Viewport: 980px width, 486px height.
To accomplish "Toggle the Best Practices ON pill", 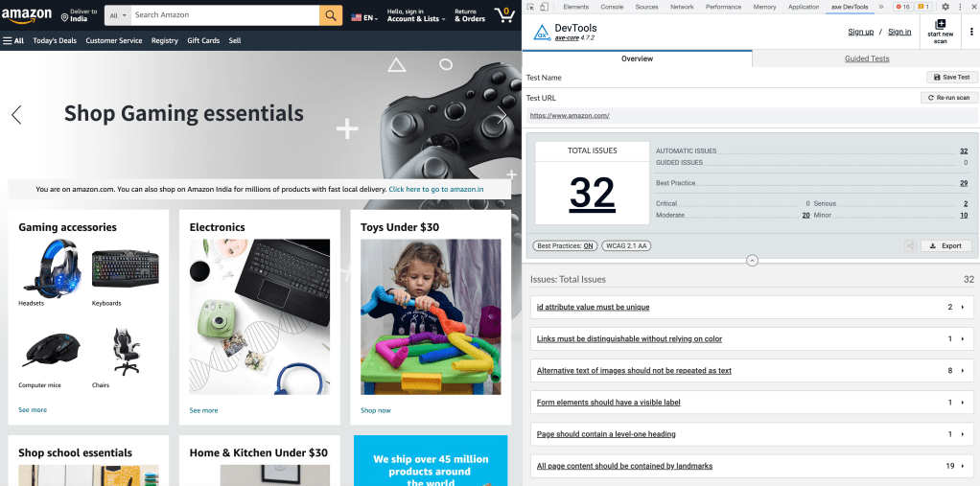I will point(565,246).
